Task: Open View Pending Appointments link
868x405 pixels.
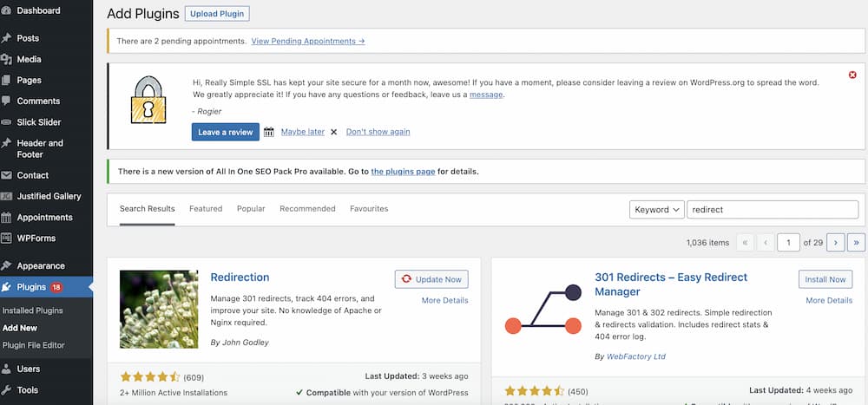Action: 308,41
